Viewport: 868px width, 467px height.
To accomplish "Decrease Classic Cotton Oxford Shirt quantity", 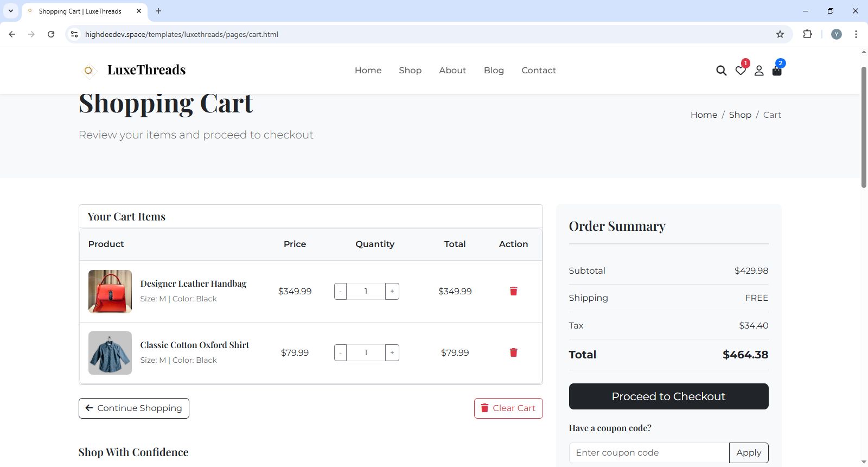I will point(341,353).
